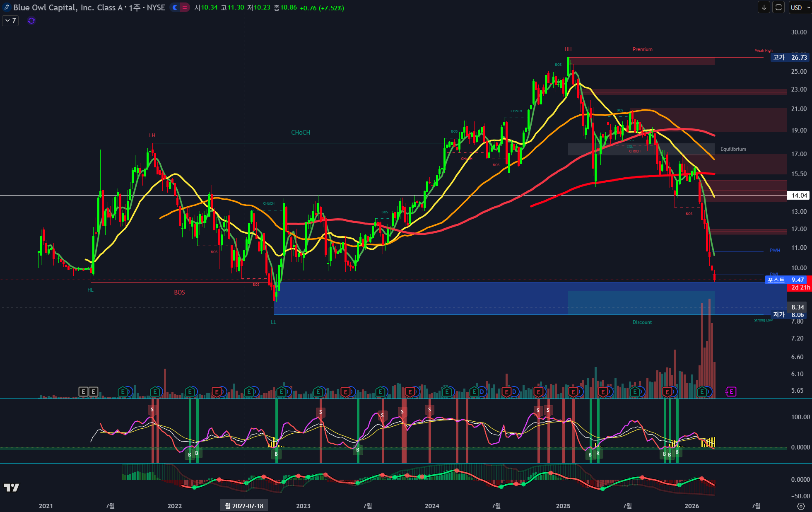Click the purple upcoming earnings E marker

coord(731,391)
